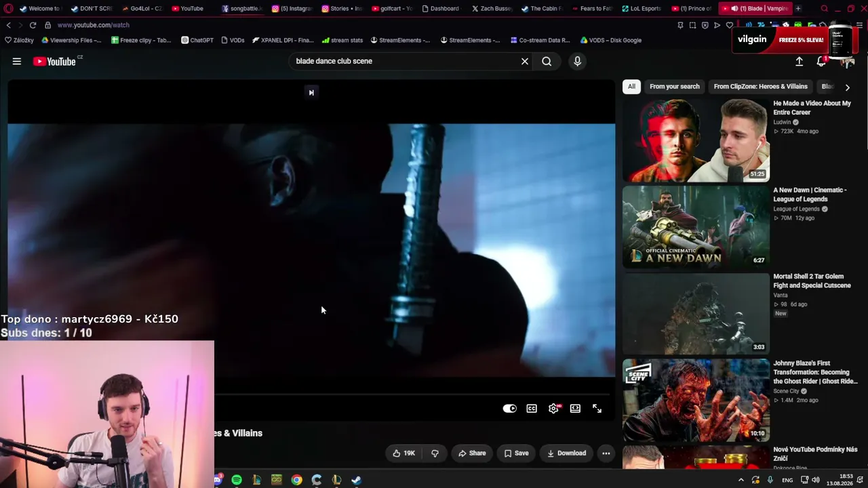Open Google Chrome from the taskbar

pyautogui.click(x=296, y=480)
